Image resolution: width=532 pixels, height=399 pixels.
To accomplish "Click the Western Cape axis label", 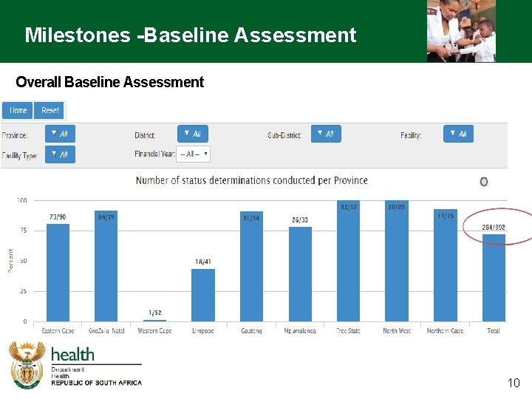I will click(154, 331).
